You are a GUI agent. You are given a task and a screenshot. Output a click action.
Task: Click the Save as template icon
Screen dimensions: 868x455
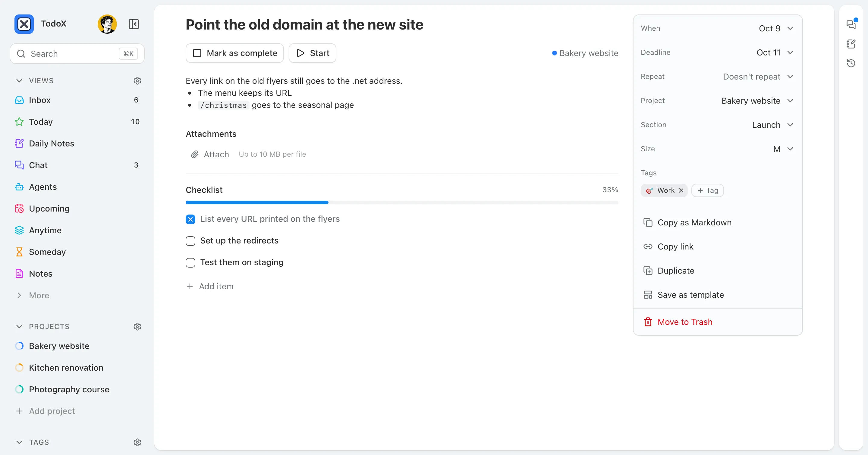click(x=648, y=295)
